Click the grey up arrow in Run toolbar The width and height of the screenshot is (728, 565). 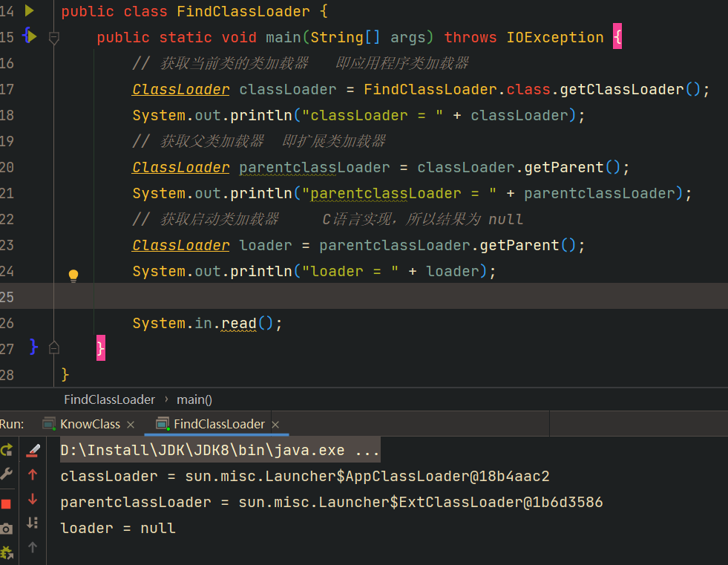coord(33,547)
